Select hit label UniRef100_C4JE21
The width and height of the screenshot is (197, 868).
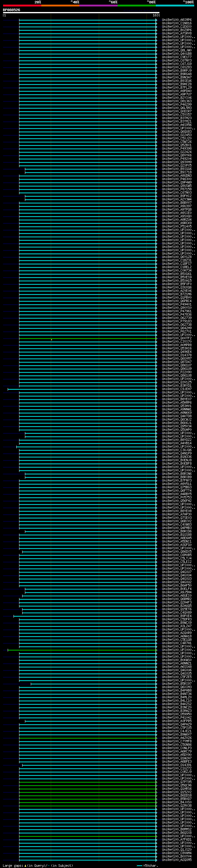pyautogui.click(x=177, y=731)
